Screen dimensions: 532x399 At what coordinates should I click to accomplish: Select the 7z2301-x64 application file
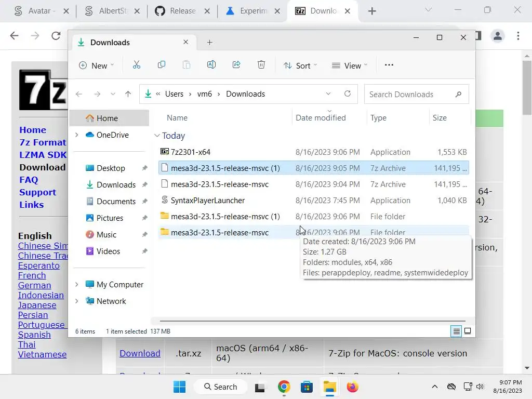point(313,152)
